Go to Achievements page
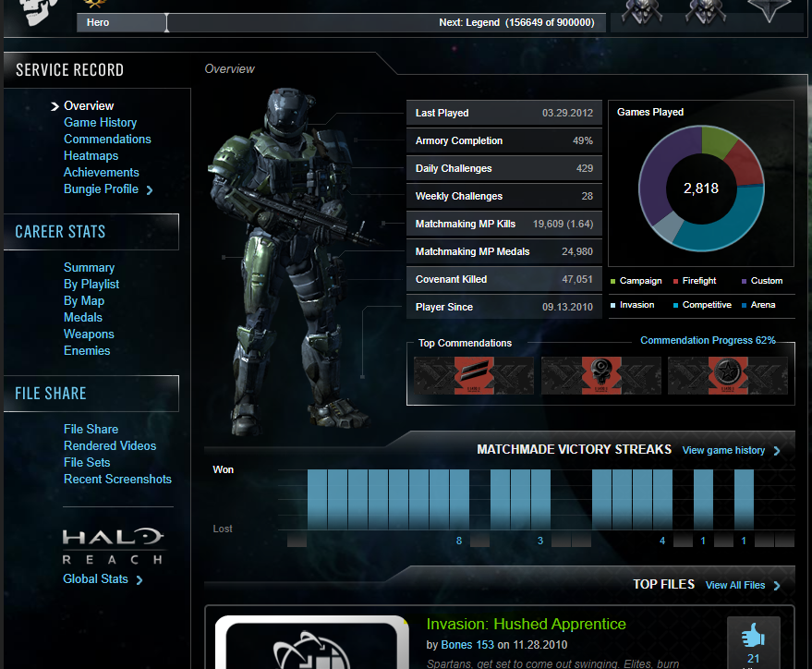The width and height of the screenshot is (812, 669). pyautogui.click(x=101, y=173)
